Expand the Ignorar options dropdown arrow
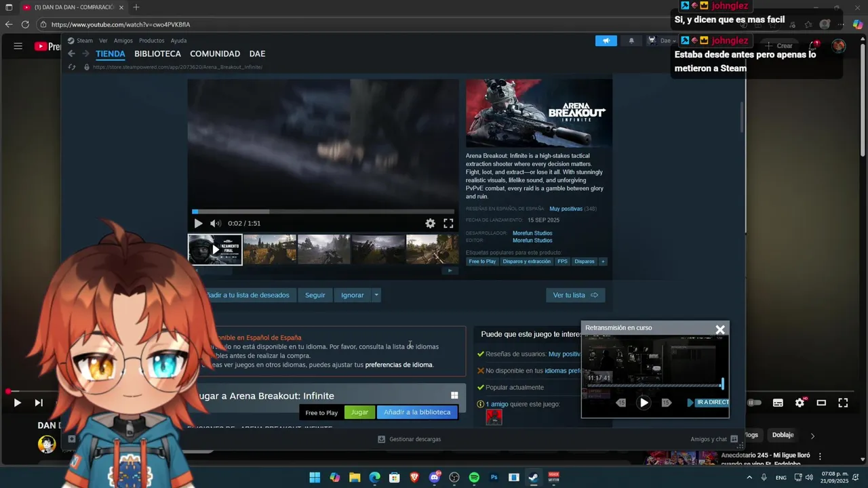 pyautogui.click(x=376, y=295)
